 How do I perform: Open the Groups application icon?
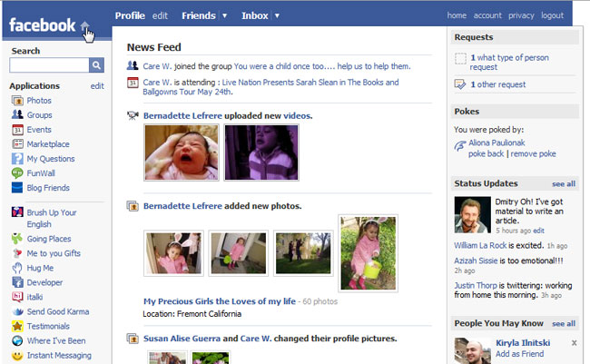(17, 114)
